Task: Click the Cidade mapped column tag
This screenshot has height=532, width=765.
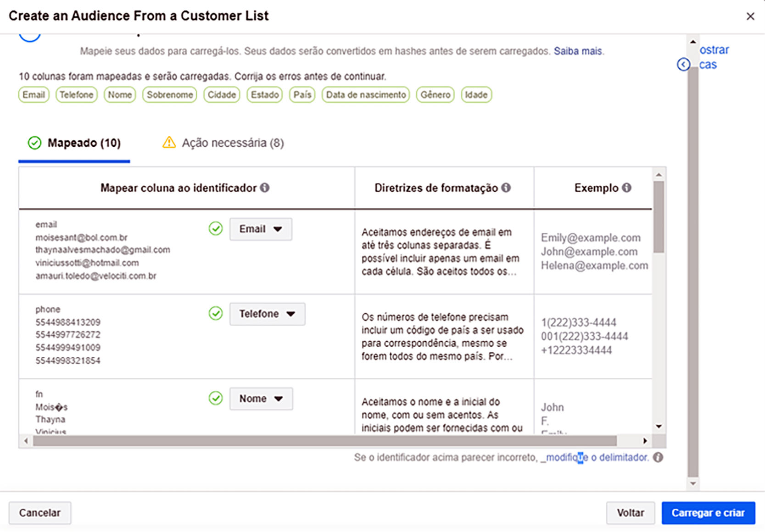Action: coord(222,94)
